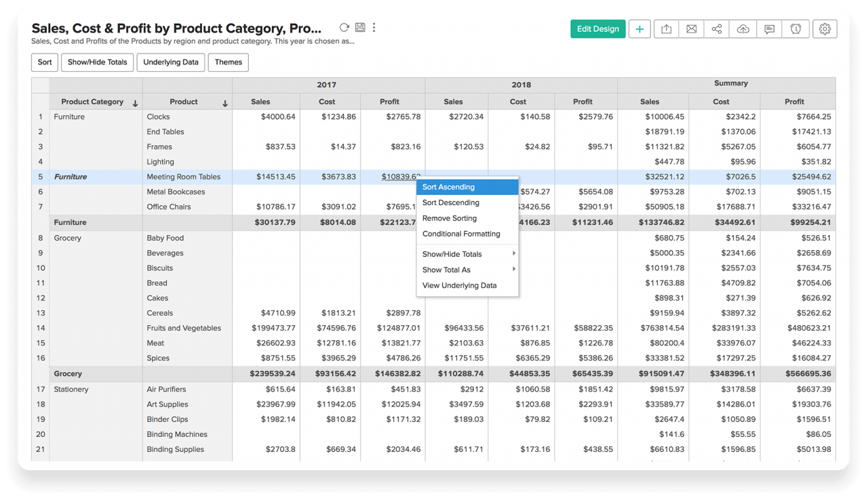Refresh the report data

pyautogui.click(x=344, y=28)
